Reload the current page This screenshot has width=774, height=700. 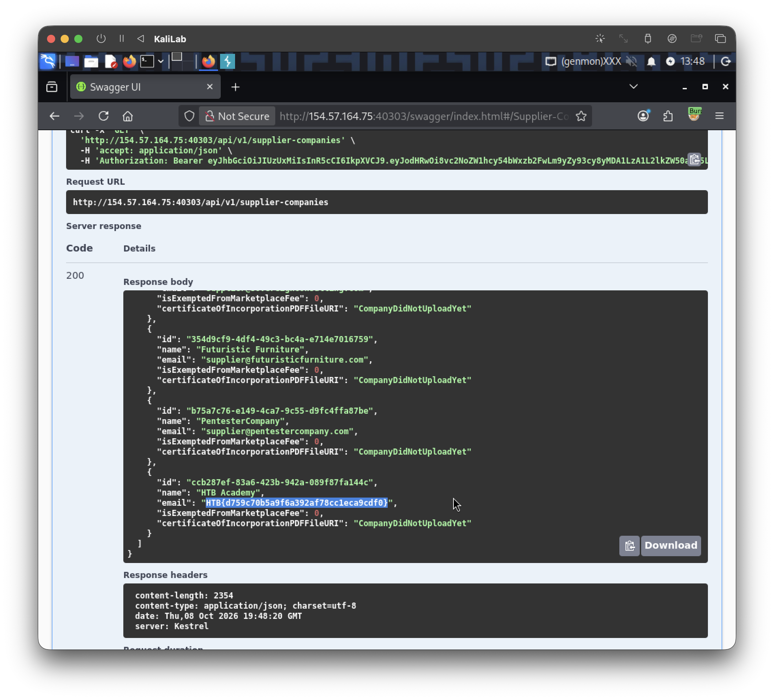click(x=104, y=116)
